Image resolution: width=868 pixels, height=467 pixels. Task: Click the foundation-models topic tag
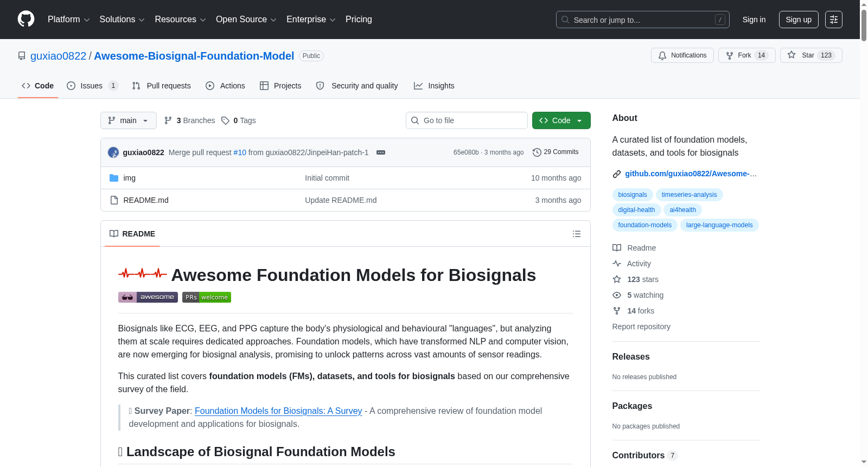[x=644, y=225]
